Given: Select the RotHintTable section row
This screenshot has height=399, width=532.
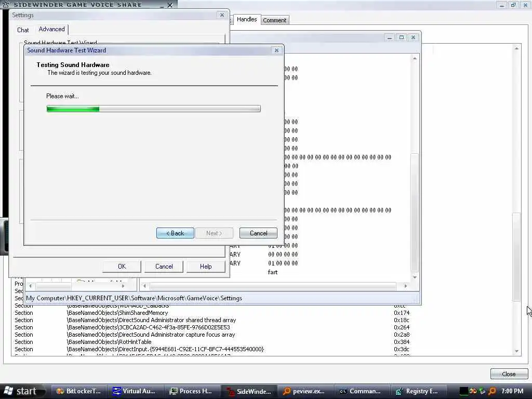Looking at the screenshot, I should 212,342.
